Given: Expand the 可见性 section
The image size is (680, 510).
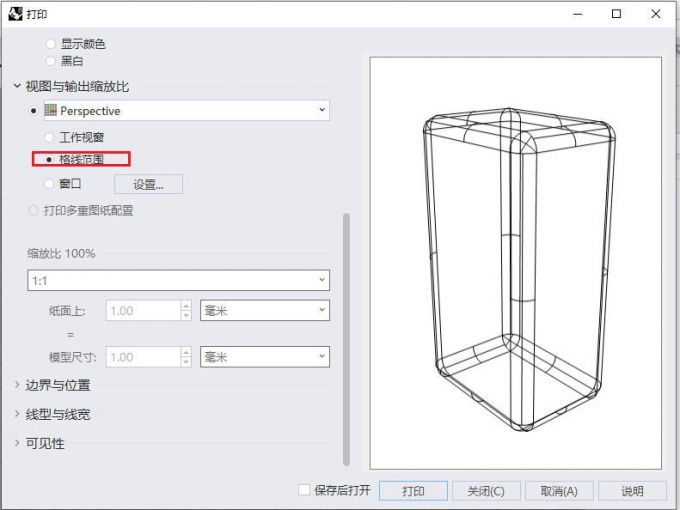Looking at the screenshot, I should click(18, 443).
